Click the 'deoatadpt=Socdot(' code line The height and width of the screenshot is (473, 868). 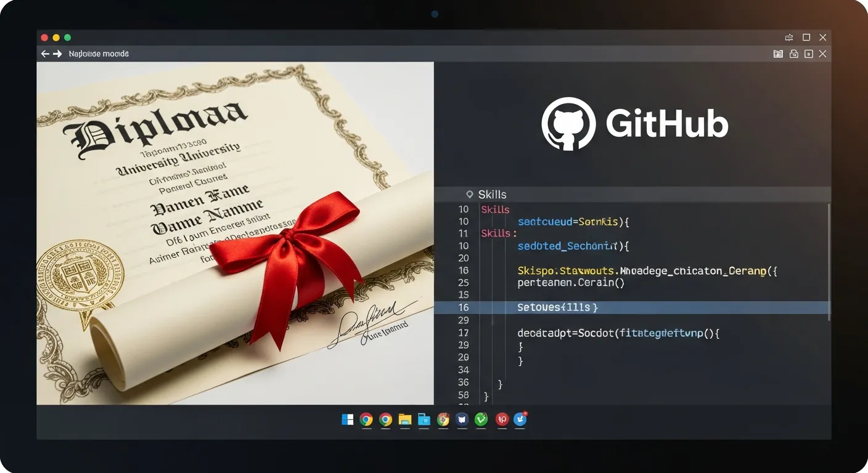(619, 333)
